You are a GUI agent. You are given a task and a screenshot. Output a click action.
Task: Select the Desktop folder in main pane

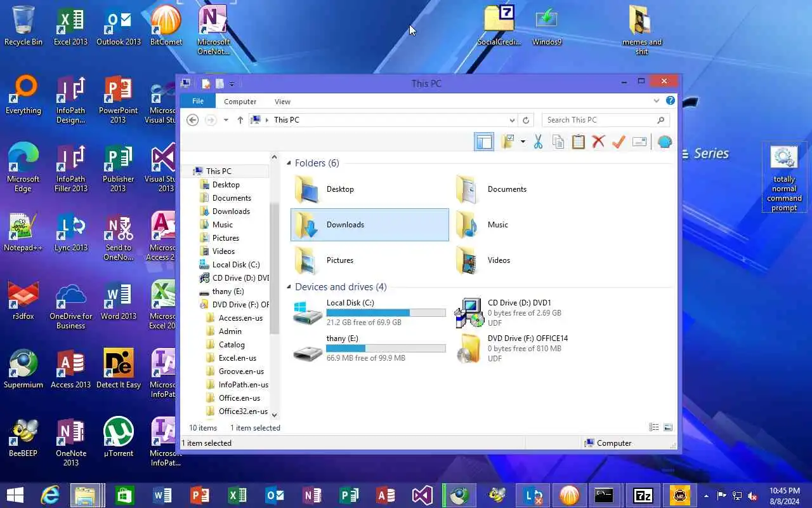pos(370,189)
